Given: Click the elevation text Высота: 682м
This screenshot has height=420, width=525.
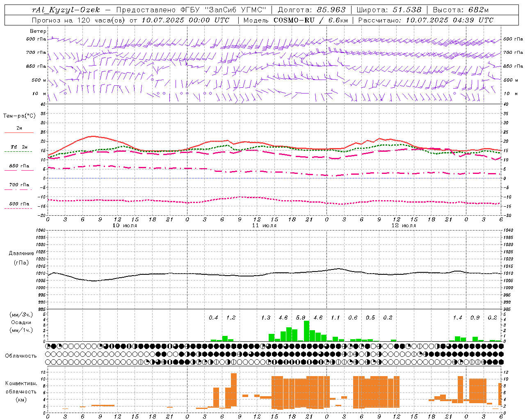Looking at the screenshot, I should tap(461, 10).
